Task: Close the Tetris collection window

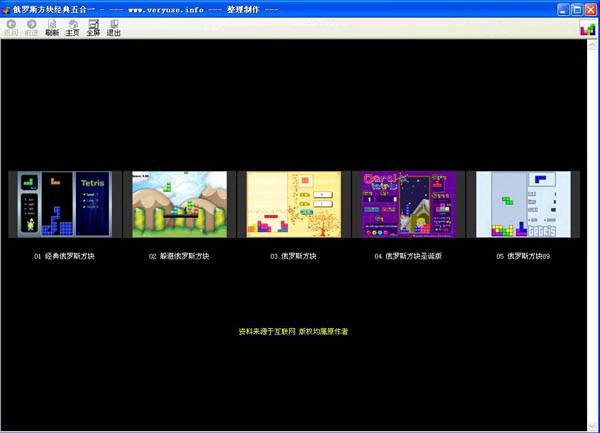Action: click(591, 10)
